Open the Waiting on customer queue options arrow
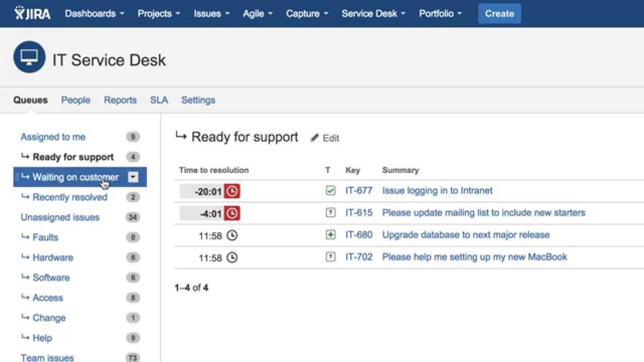 [133, 177]
